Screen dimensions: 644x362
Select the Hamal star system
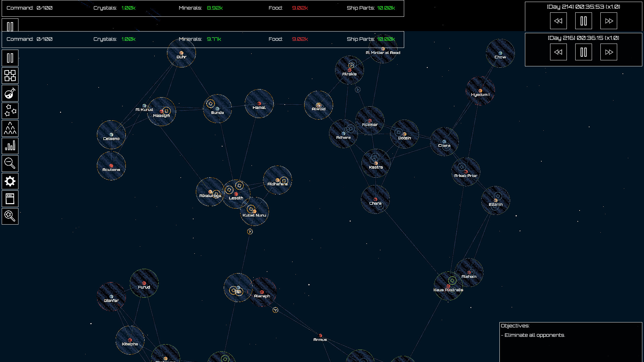pyautogui.click(x=259, y=104)
